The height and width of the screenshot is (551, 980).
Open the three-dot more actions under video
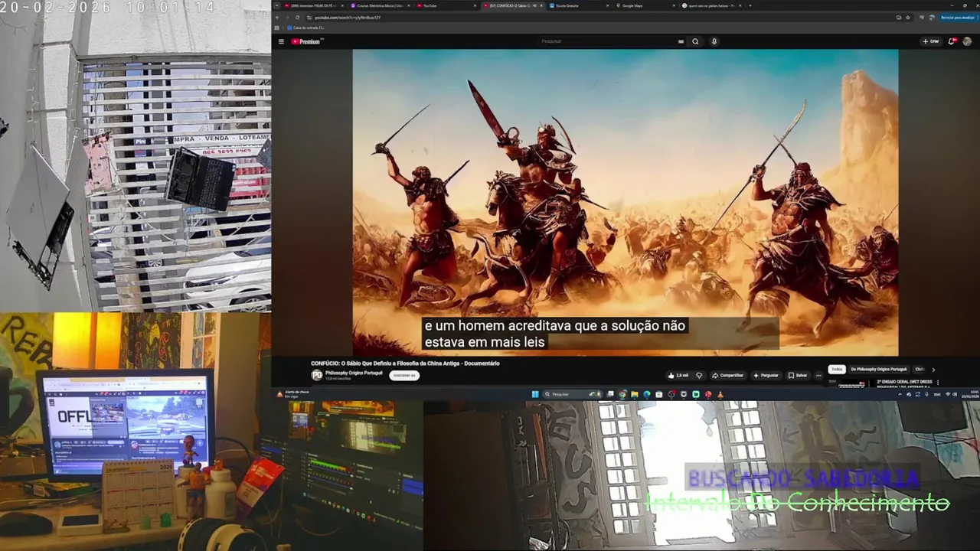point(818,375)
